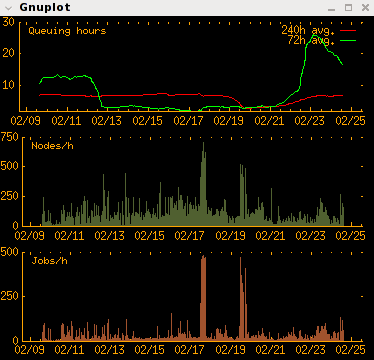Select the 72h avg. legend label
Image resolution: width=374 pixels, height=360 pixels.
pyautogui.click(x=310, y=40)
